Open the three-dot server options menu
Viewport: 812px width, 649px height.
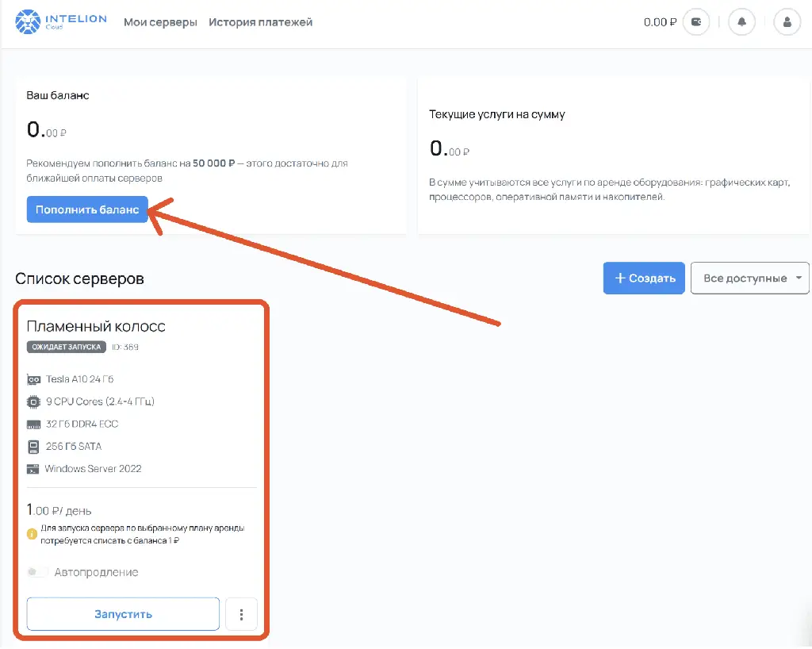242,614
